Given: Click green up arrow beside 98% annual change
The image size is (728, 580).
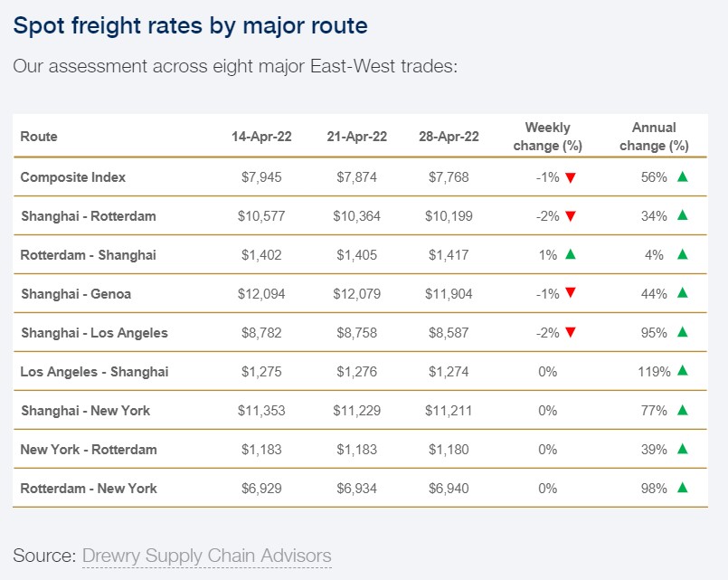Looking at the screenshot, I should coord(683,487).
